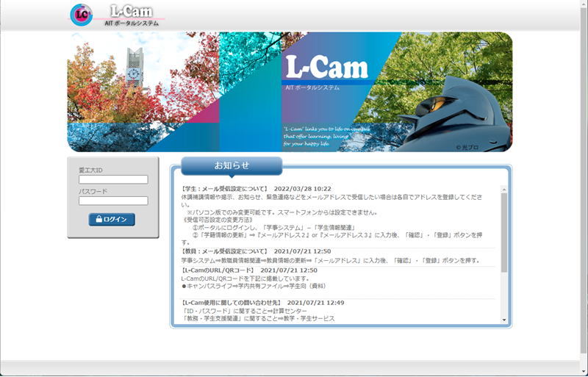The height and width of the screenshot is (377, 588).
Task: Focus the 愛工大ID input field
Action: coord(113,179)
